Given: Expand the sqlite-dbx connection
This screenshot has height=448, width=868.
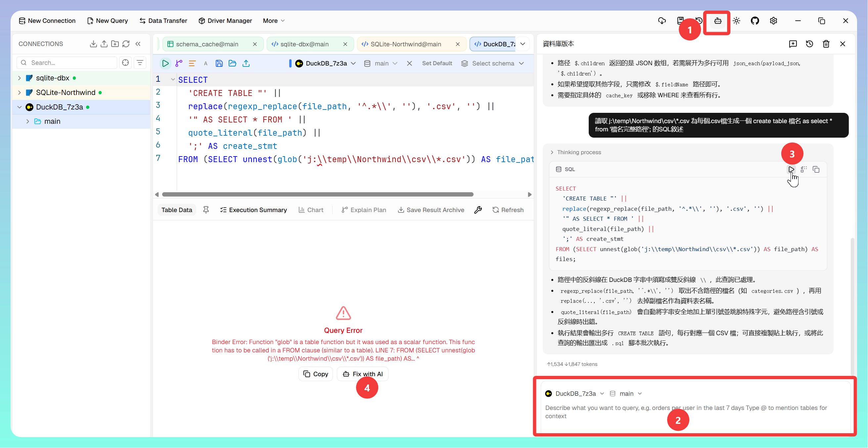Looking at the screenshot, I should [20, 78].
